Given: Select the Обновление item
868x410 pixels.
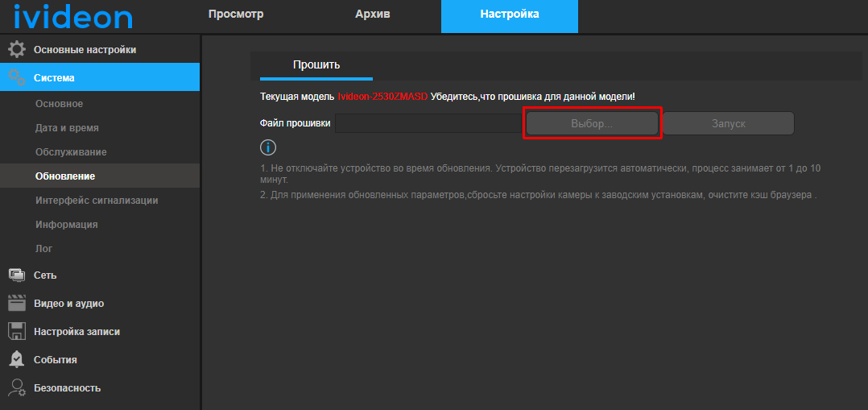Looking at the screenshot, I should point(100,176).
